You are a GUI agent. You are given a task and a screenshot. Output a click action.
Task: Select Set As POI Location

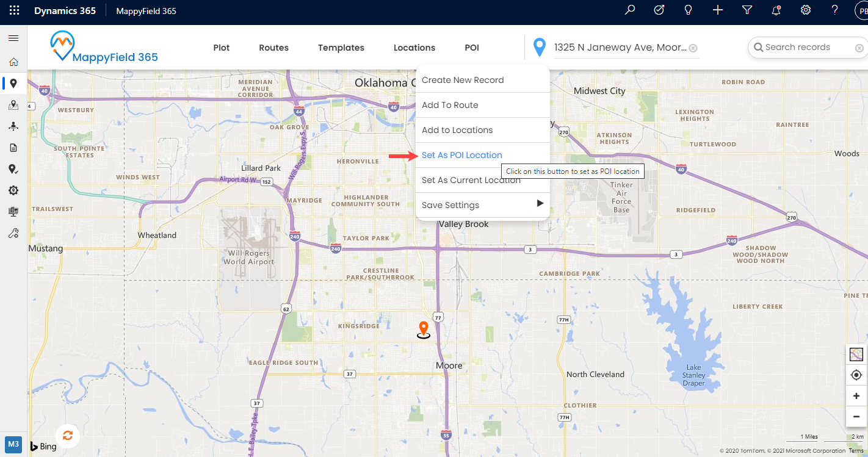[x=482, y=155]
